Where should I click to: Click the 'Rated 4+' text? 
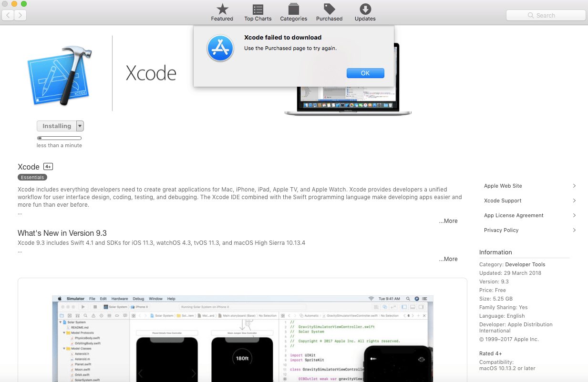click(491, 353)
